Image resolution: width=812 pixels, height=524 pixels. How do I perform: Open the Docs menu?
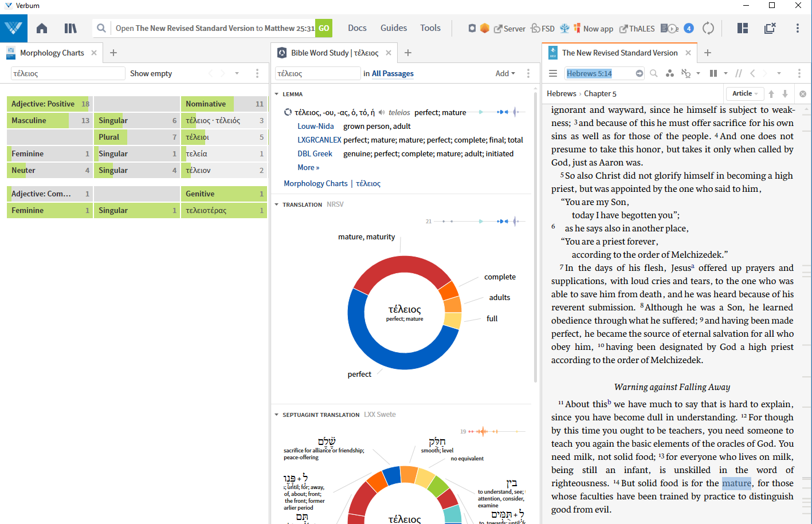coord(357,28)
